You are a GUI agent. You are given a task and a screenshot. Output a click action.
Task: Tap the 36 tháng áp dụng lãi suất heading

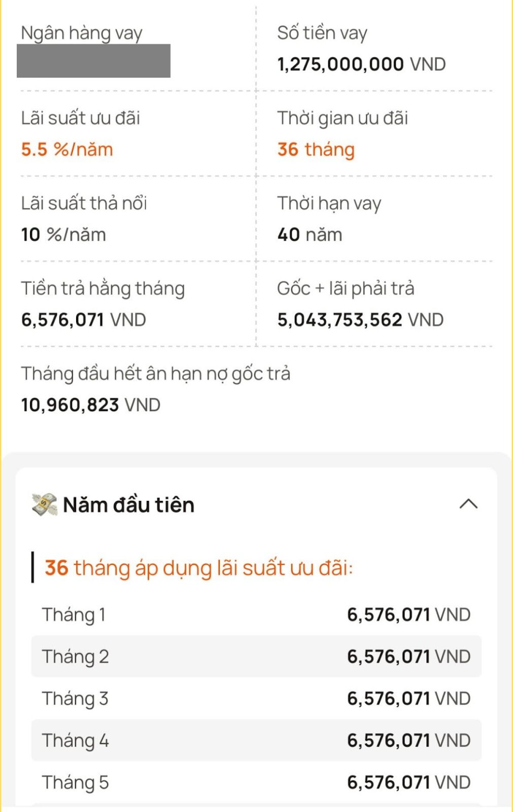[x=198, y=568]
